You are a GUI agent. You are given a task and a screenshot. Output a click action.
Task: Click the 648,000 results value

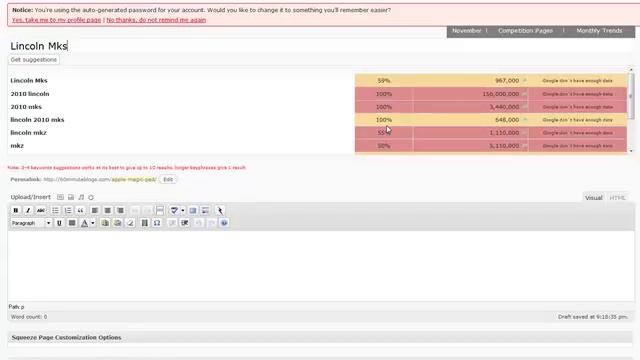[507, 120]
